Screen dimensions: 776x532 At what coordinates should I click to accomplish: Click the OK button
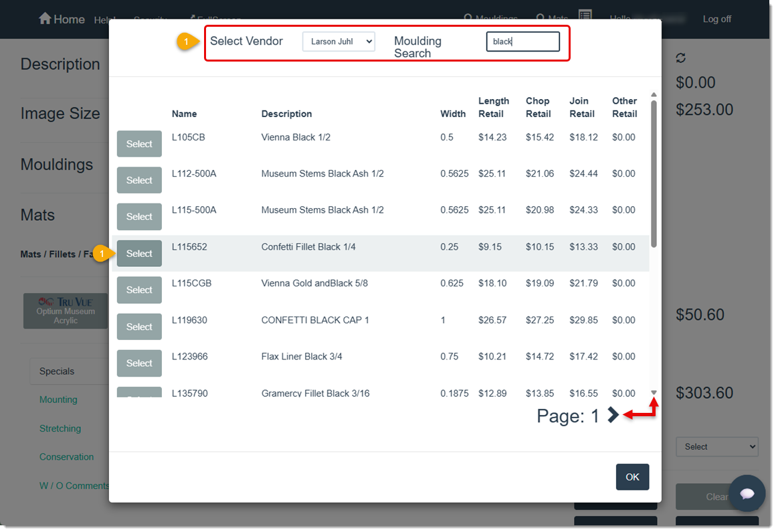click(632, 476)
